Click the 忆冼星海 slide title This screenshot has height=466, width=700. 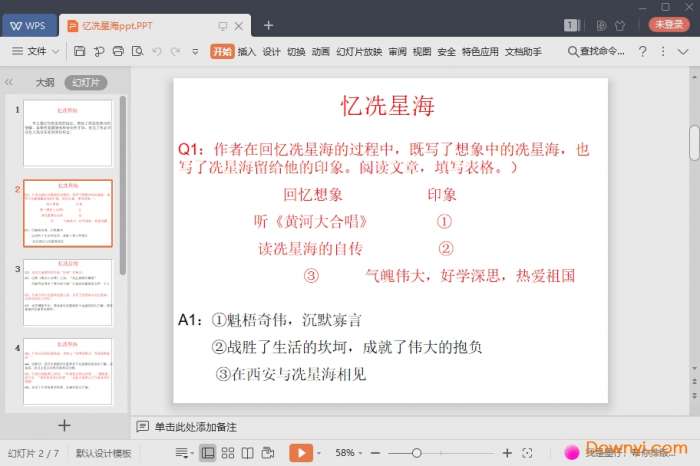388,106
